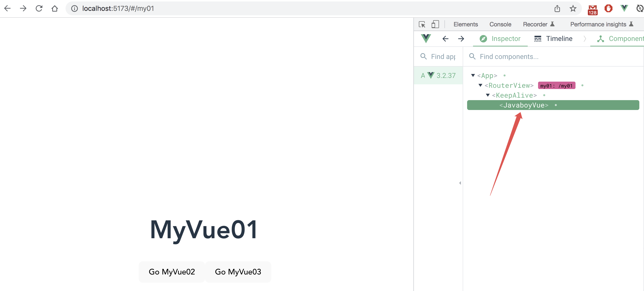Image resolution: width=644 pixels, height=291 pixels.
Task: Click the Go MyVue03 button
Action: [x=238, y=272]
